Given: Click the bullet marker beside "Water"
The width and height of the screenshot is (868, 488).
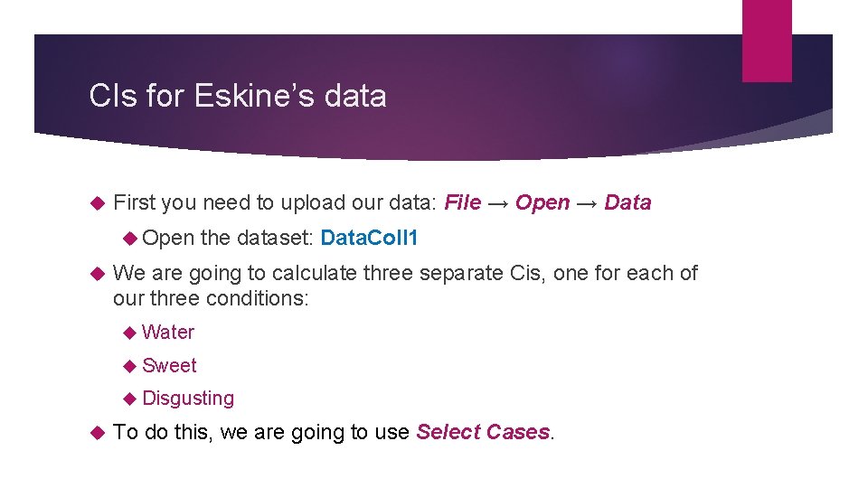Looking at the screenshot, I should coord(129,333).
